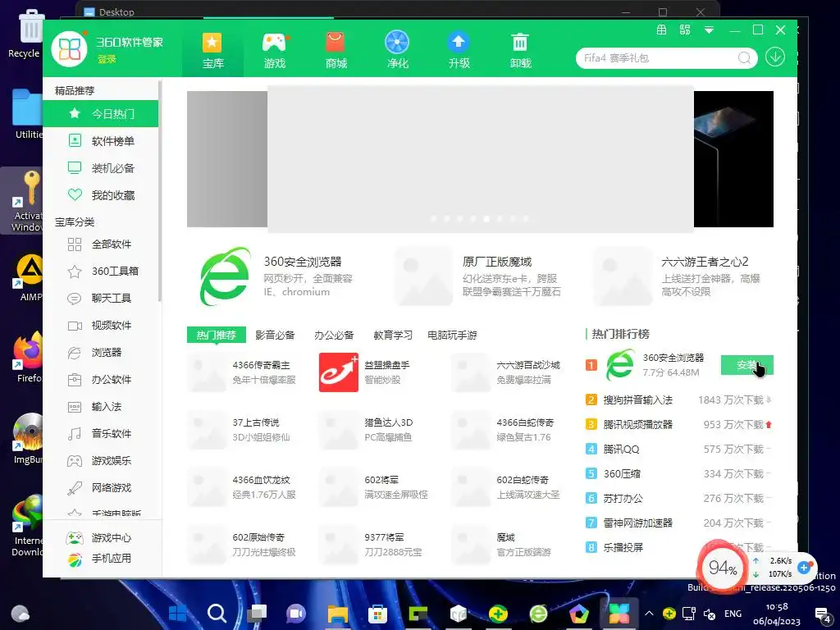Switch to 教育学习 tab
The image size is (840, 630).
[x=393, y=335]
